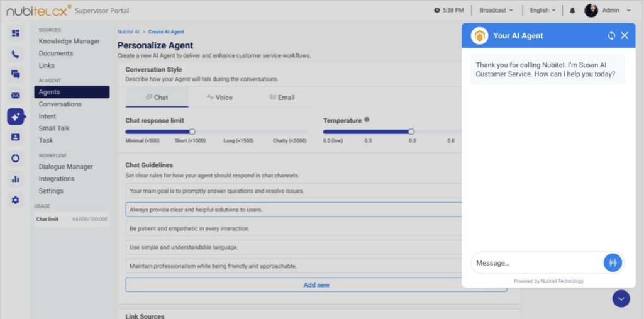The width and height of the screenshot is (644, 319).
Task: Click the Add new guideline button
Action: [316, 285]
